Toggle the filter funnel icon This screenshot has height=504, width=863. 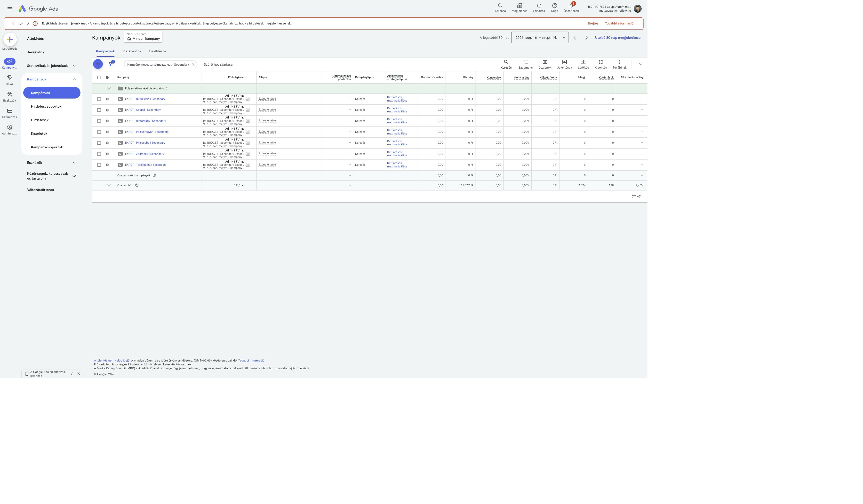pos(111,64)
